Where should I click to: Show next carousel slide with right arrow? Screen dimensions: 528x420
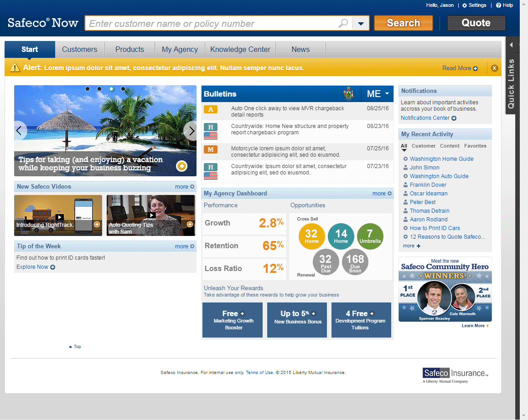[191, 131]
